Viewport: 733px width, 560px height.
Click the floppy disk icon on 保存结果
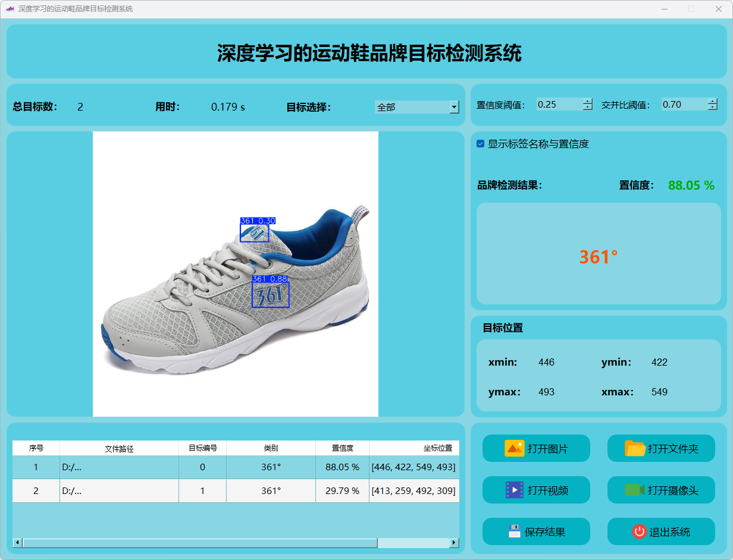pos(515,531)
